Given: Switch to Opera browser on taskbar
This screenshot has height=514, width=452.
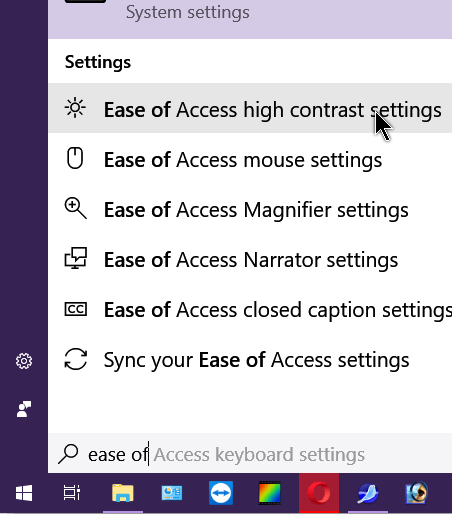Looking at the screenshot, I should point(319,493).
